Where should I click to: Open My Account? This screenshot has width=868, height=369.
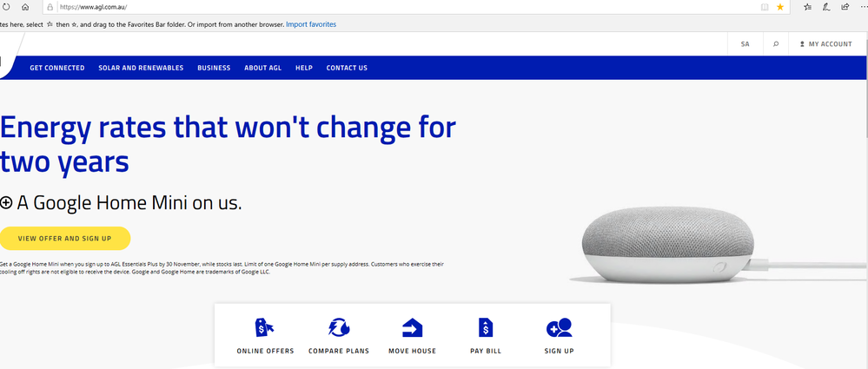point(825,43)
